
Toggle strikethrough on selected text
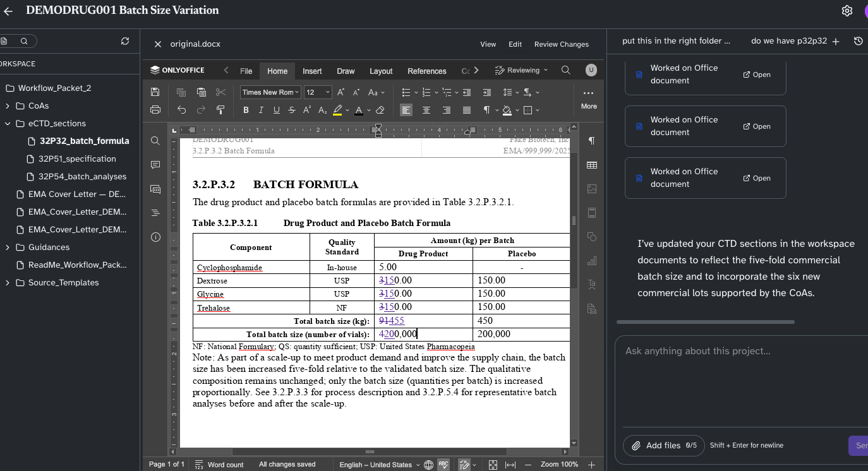[x=292, y=110]
